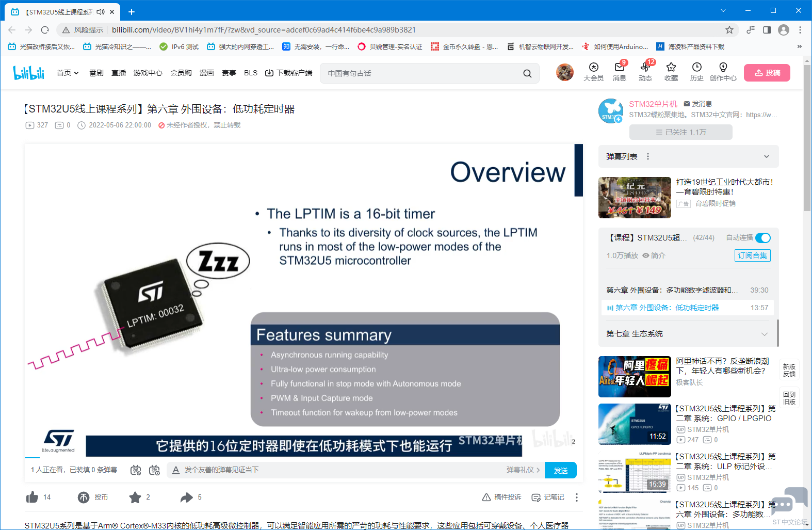Expand the 弹幕列表 chevron
This screenshot has width=812, height=530.
pyautogui.click(x=767, y=156)
